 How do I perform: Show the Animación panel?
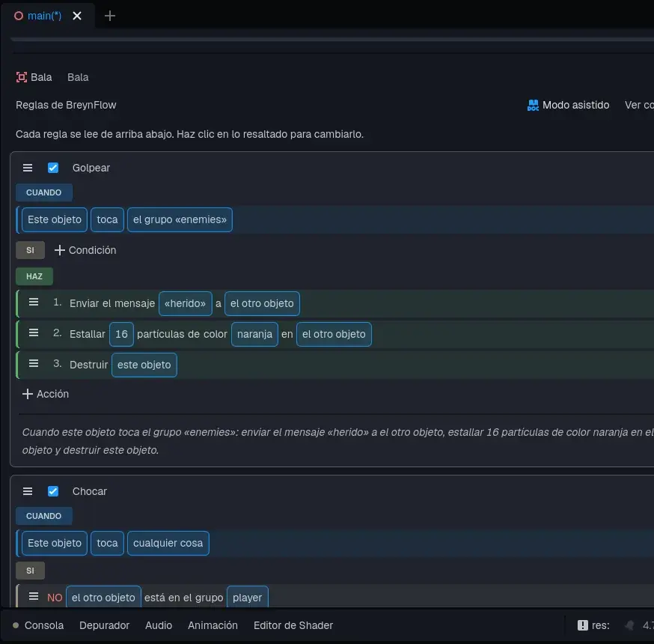[213, 625]
